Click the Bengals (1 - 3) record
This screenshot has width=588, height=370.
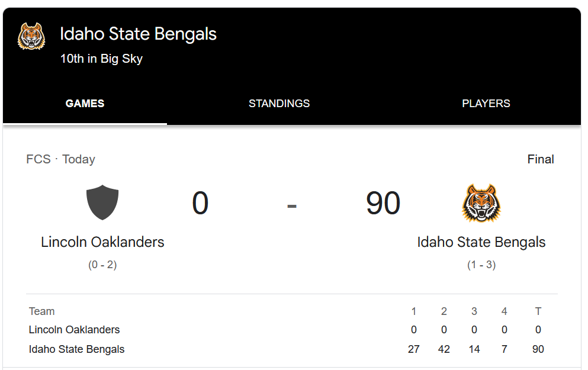(481, 265)
